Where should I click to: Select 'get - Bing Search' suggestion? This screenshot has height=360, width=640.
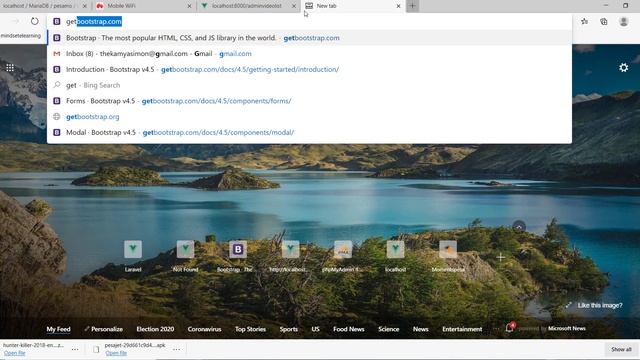(309, 85)
